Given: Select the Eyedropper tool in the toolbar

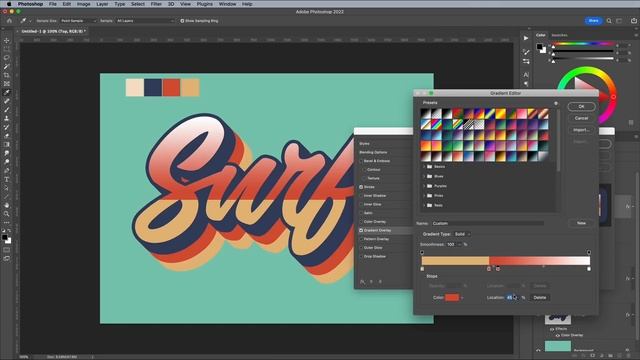Looking at the screenshot, I should (7, 92).
